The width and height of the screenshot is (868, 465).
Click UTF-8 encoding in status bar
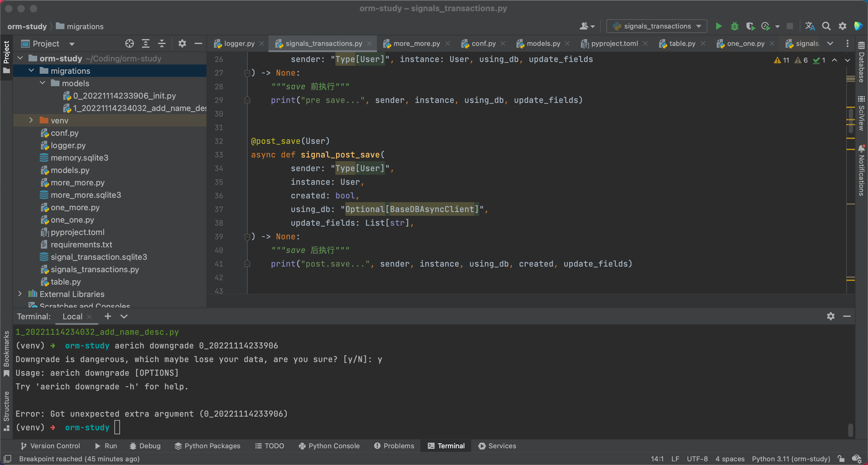tap(697, 458)
